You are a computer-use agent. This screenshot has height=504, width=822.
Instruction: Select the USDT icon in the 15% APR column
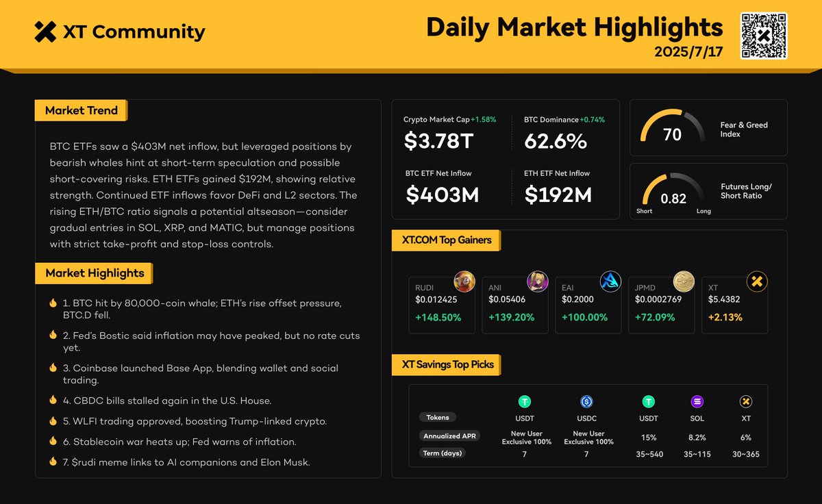(x=648, y=402)
